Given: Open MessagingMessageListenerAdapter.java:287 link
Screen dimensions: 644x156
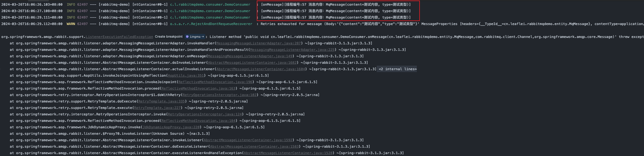Looking at the screenshot, I should (258, 43).
